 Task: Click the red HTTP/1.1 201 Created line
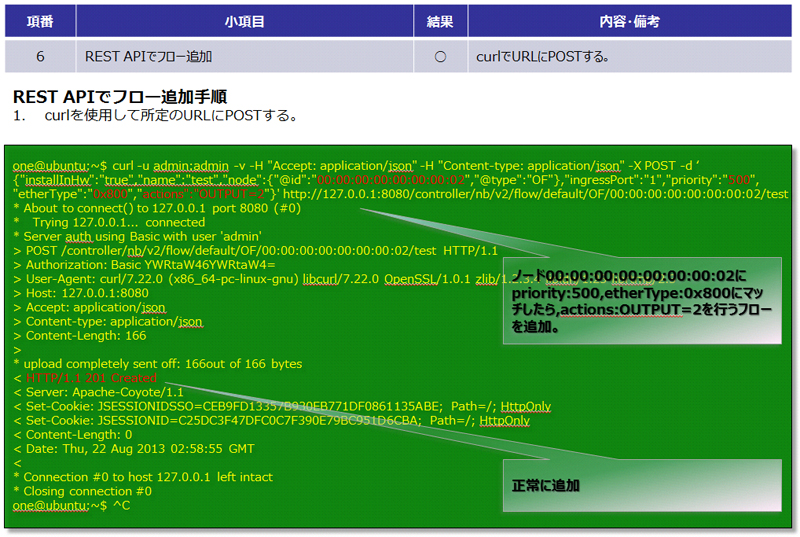85,379
